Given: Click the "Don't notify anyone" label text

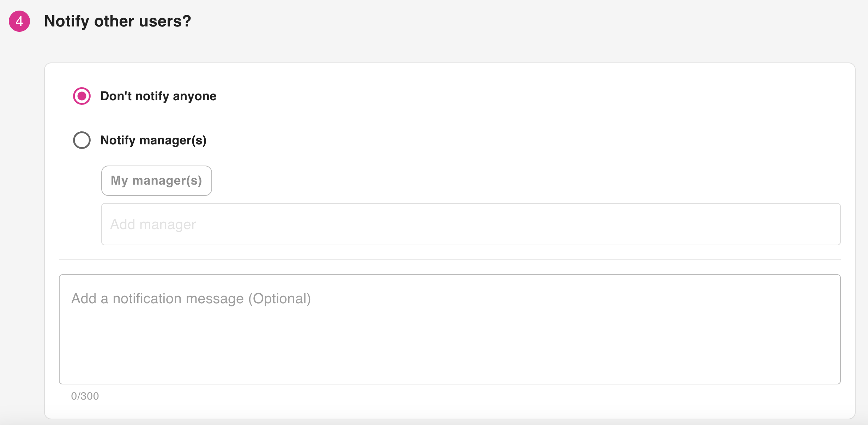Looking at the screenshot, I should click(158, 96).
